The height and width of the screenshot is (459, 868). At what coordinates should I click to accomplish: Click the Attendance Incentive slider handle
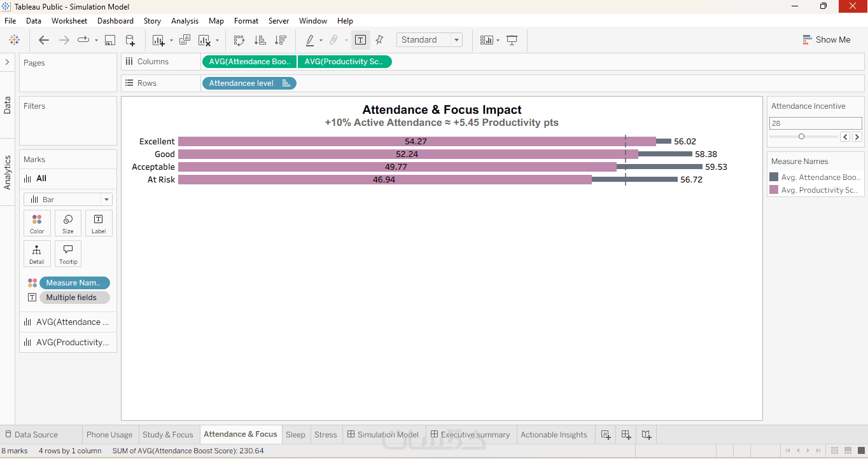pyautogui.click(x=801, y=137)
